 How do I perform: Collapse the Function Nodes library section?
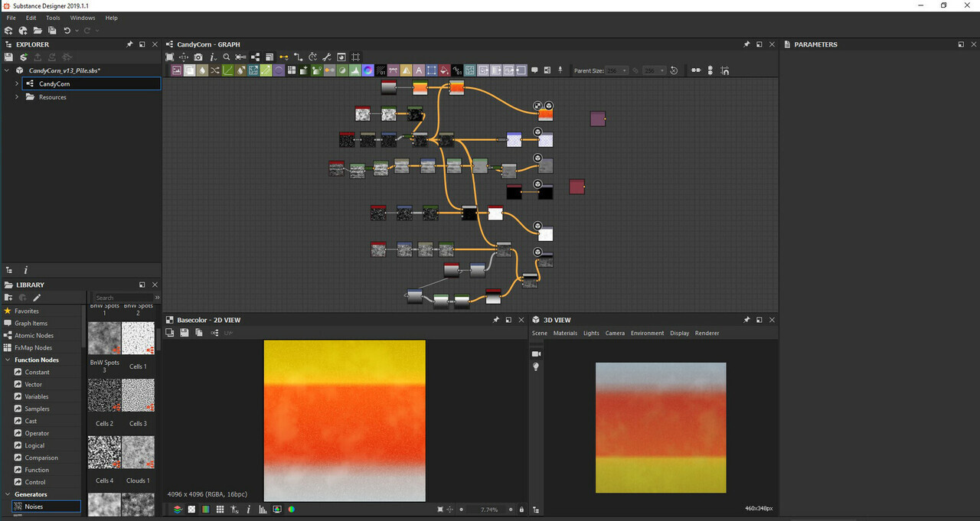(x=7, y=360)
